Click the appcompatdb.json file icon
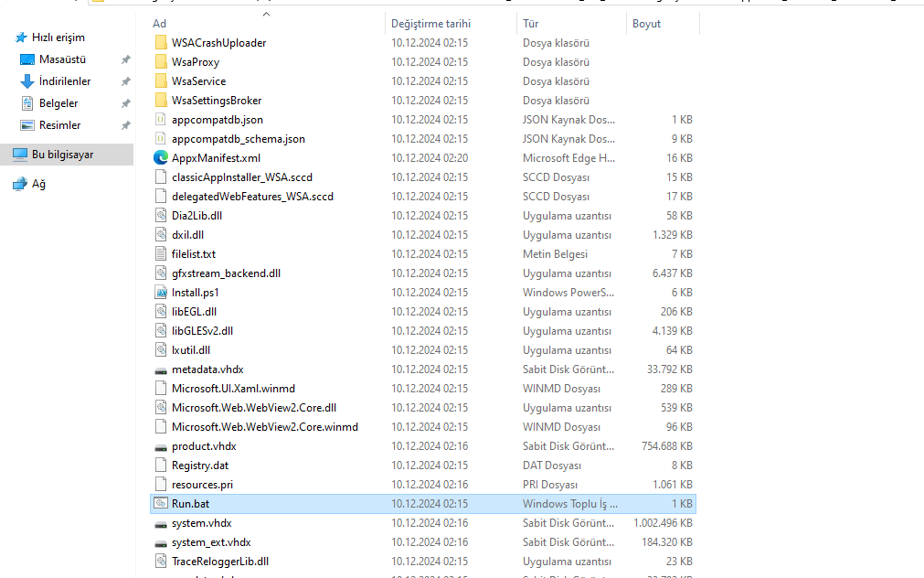Screen dimensions: 924x578 (161, 120)
